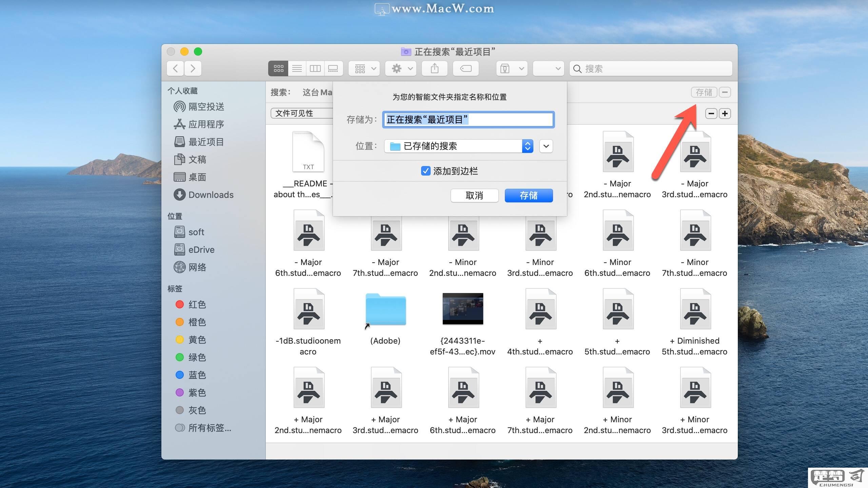Click the blue 存储 button in dialog
868x488 pixels.
[x=529, y=196]
